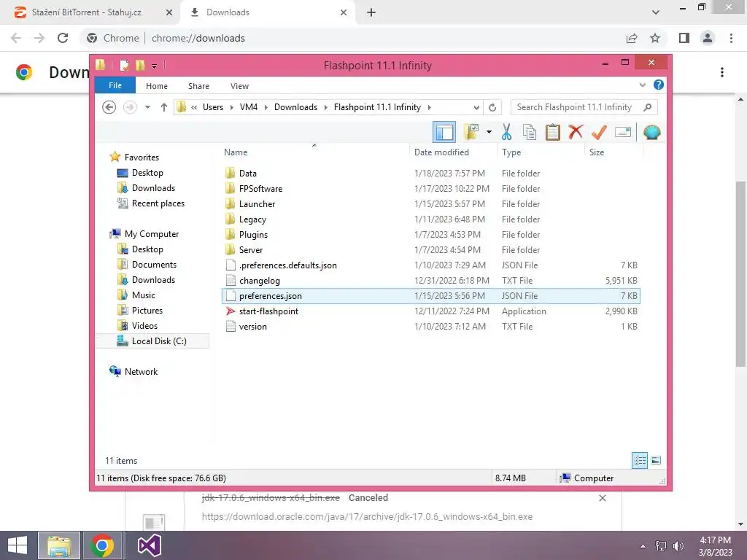The image size is (747, 560).
Task: Go up one folder level
Action: pyautogui.click(x=164, y=107)
